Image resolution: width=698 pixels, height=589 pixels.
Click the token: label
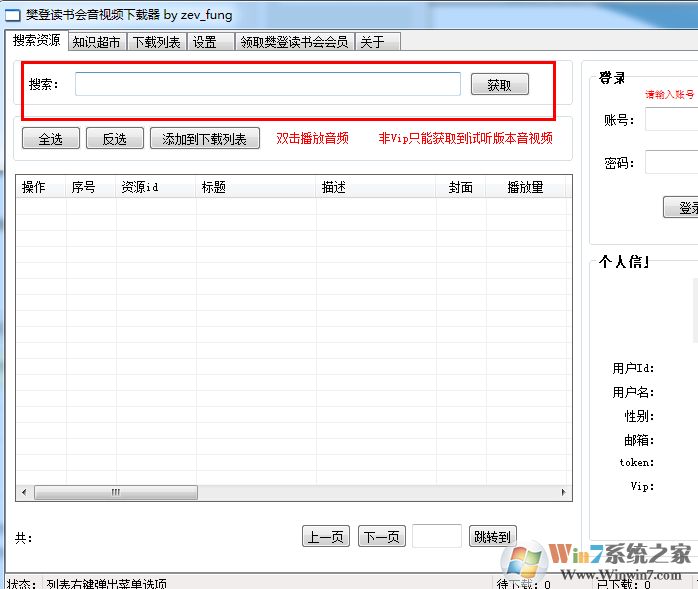(x=637, y=463)
